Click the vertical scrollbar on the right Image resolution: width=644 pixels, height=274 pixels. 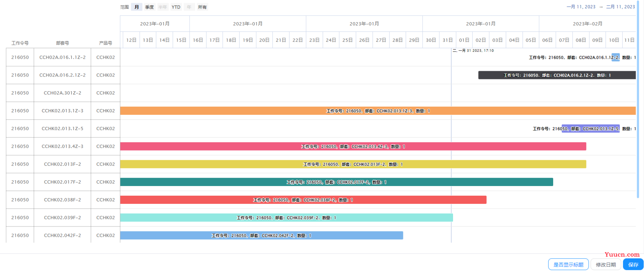pyautogui.click(x=638, y=99)
